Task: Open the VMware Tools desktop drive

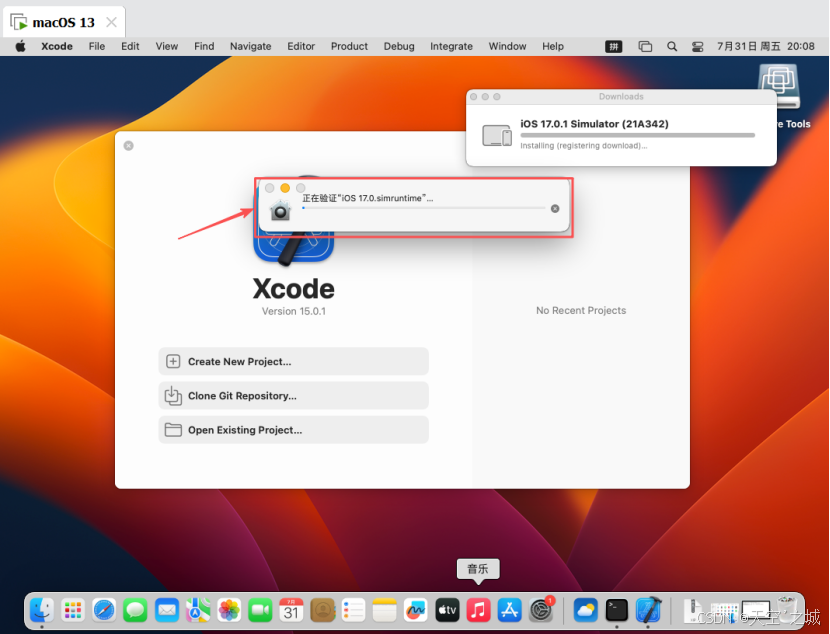Action: point(779,87)
